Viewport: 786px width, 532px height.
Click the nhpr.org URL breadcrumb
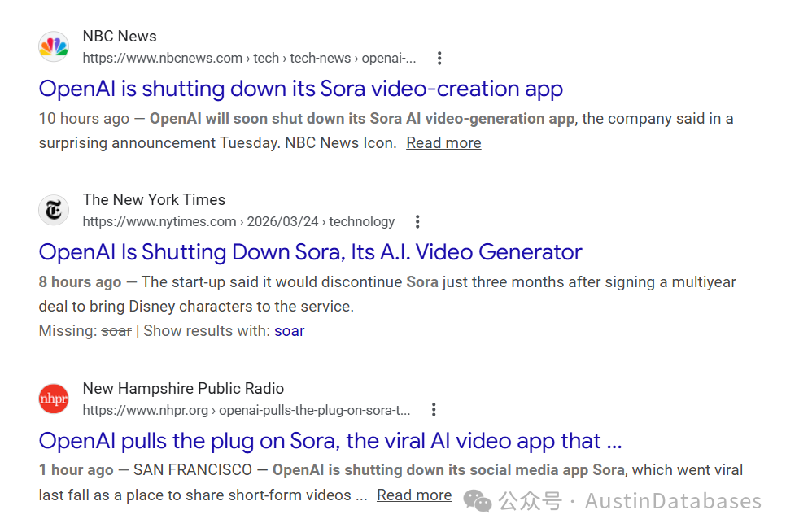pyautogui.click(x=246, y=410)
